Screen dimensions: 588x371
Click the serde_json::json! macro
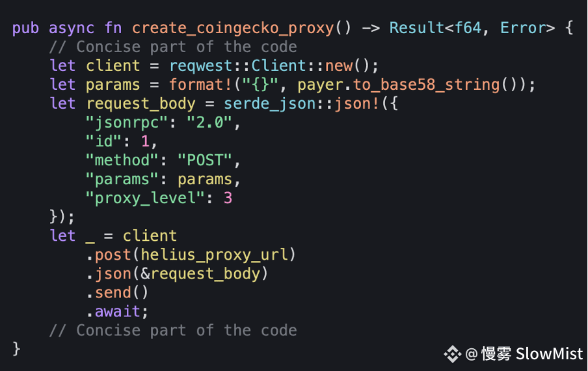click(x=302, y=103)
